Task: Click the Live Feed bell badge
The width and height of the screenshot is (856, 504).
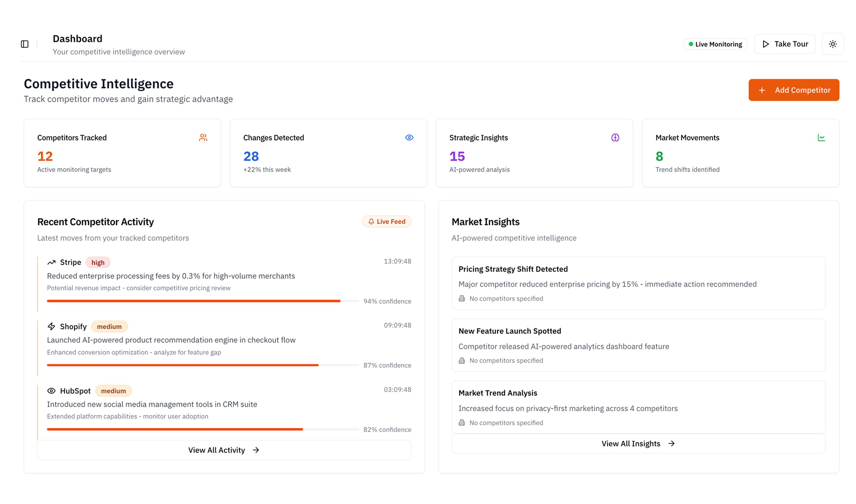Action: pos(387,221)
